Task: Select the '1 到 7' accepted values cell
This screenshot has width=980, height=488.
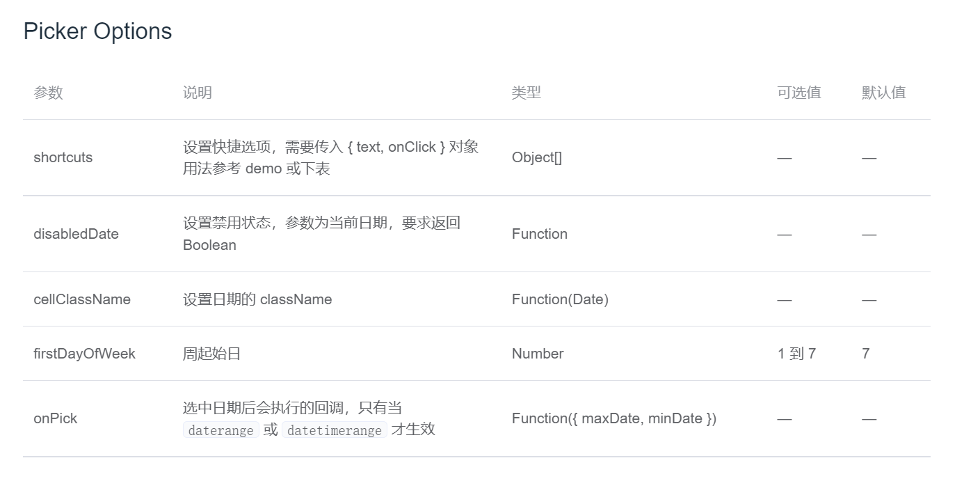Action: point(796,354)
